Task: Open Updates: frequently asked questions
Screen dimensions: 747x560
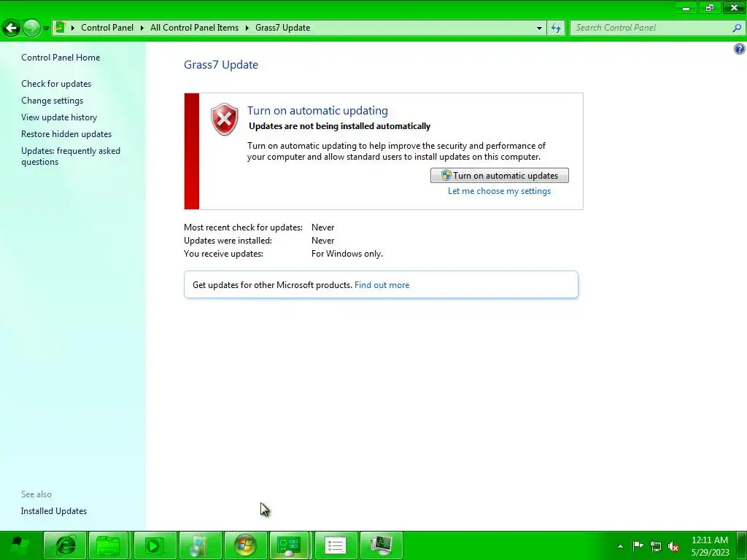Action: click(71, 156)
